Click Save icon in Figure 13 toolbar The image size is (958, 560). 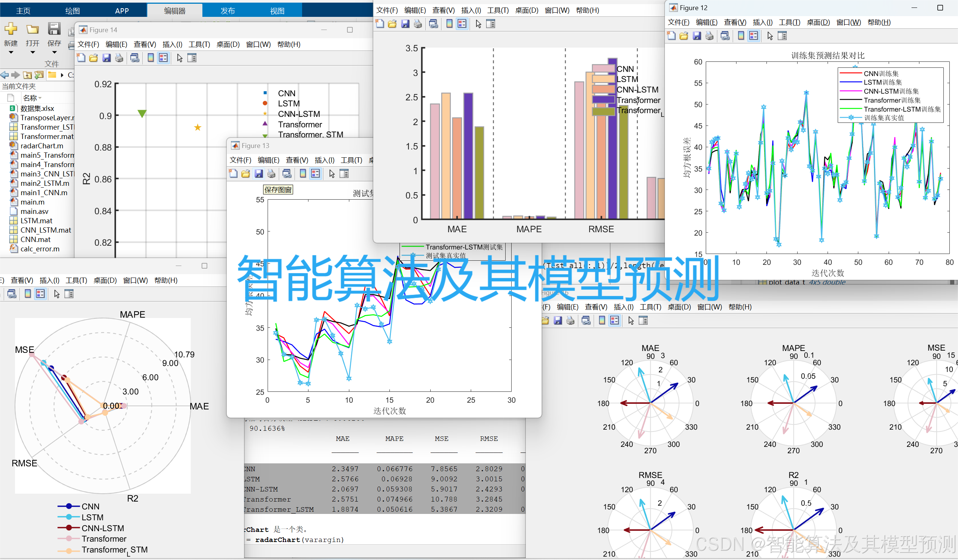[x=259, y=174]
